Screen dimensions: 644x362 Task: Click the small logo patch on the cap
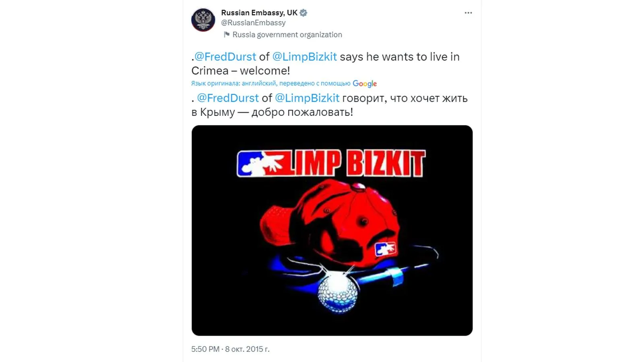(x=385, y=249)
